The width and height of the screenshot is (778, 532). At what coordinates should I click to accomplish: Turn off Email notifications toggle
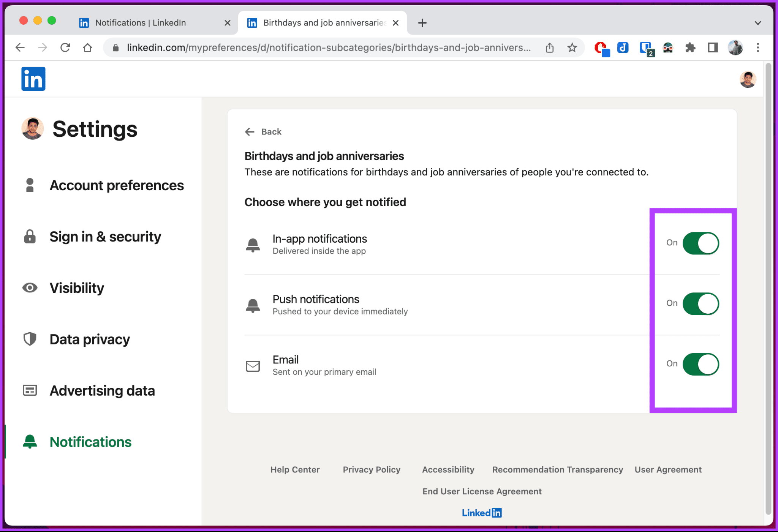(x=701, y=363)
